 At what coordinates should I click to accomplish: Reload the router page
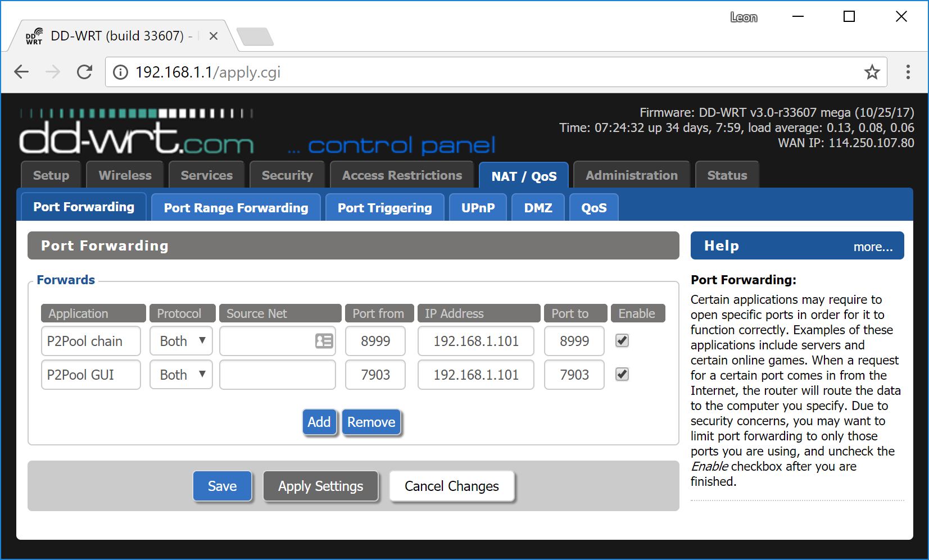pos(84,72)
